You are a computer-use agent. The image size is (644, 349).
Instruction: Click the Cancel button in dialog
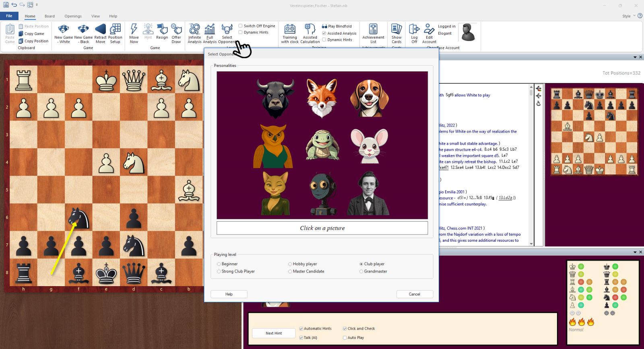415,294
